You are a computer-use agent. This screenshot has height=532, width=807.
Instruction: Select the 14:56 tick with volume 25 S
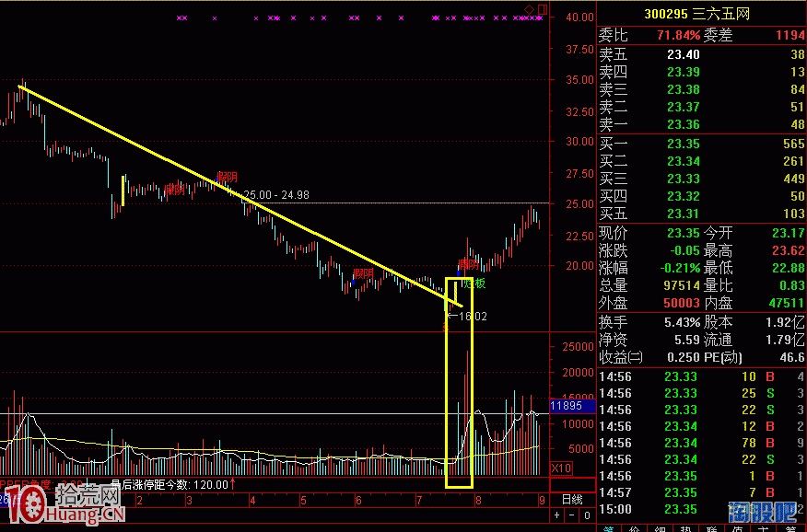[x=701, y=393]
